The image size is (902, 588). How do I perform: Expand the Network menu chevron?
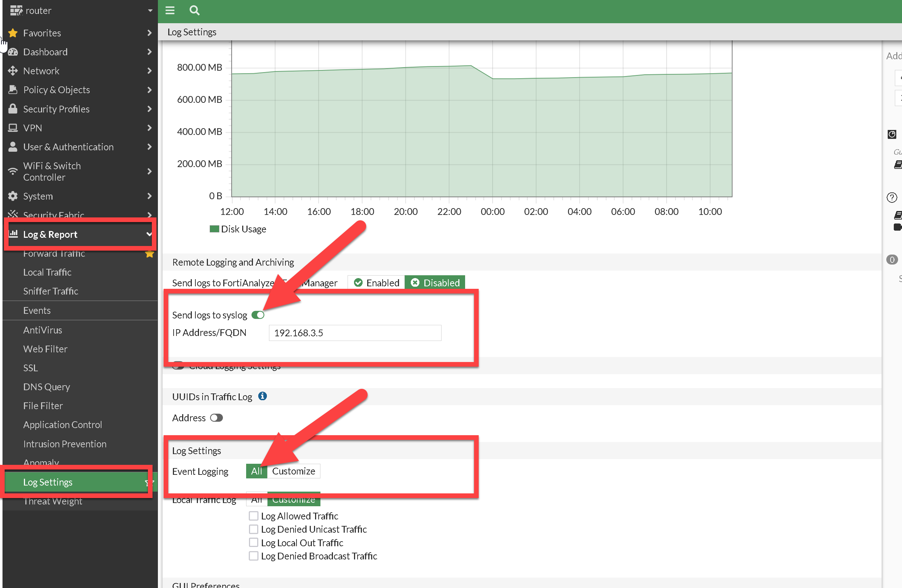[x=149, y=71]
